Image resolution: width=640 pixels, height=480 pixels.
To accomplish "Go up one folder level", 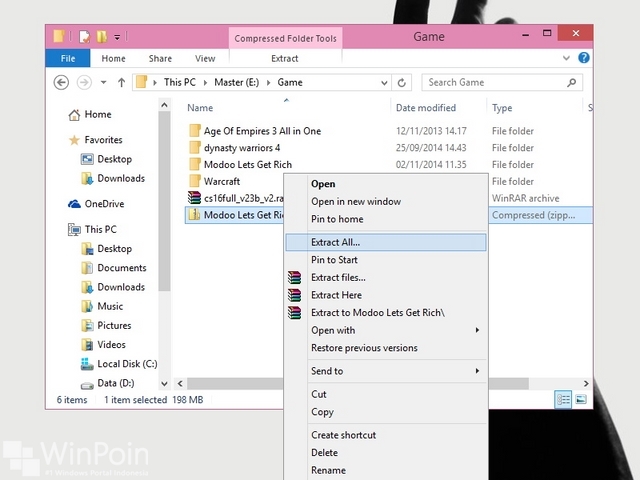I will click(x=121, y=82).
